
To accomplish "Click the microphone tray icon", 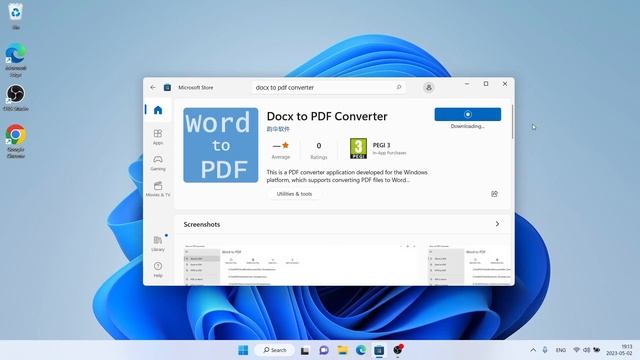I will pyautogui.click(x=545, y=350).
